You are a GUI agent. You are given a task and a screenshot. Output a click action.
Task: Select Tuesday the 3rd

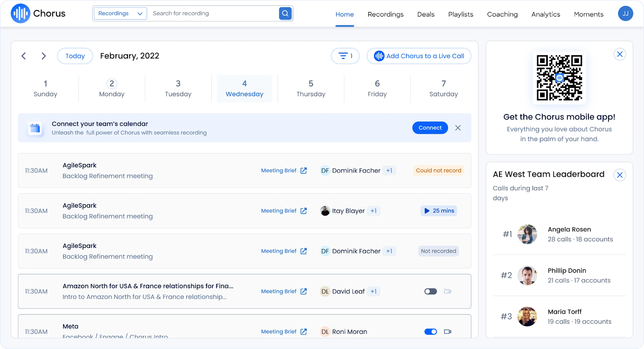pos(178,89)
